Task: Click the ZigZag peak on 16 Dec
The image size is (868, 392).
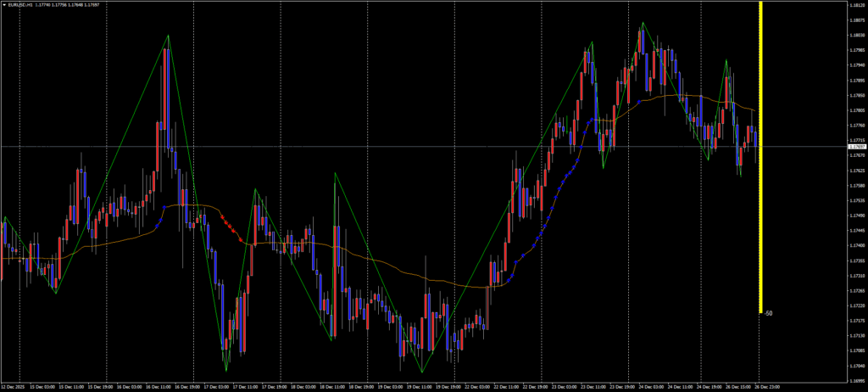Action: click(168, 36)
